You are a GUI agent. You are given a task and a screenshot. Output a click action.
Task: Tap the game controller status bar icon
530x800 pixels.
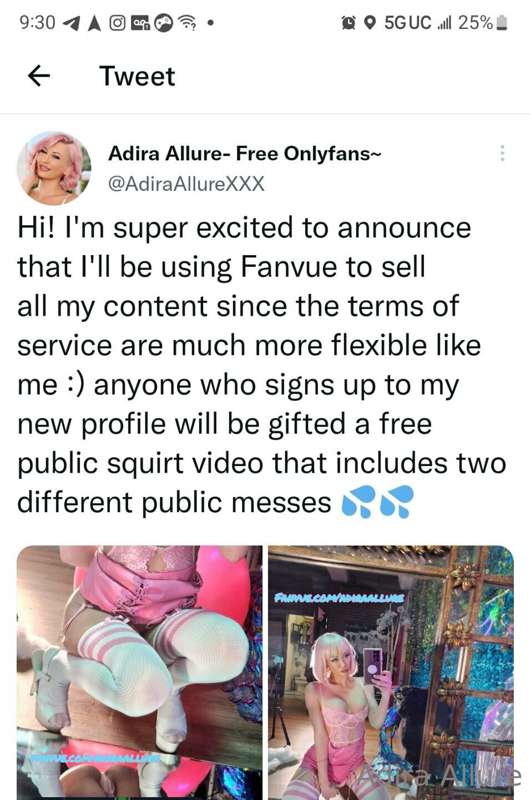(164, 23)
